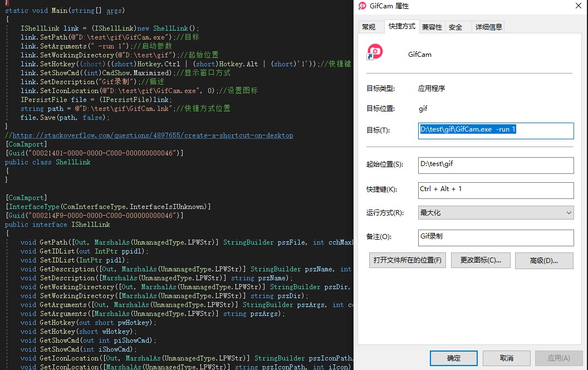Image resolution: width=588 pixels, height=370 pixels.
Task: Click the 应用程序 target type value
Action: pos(431,89)
